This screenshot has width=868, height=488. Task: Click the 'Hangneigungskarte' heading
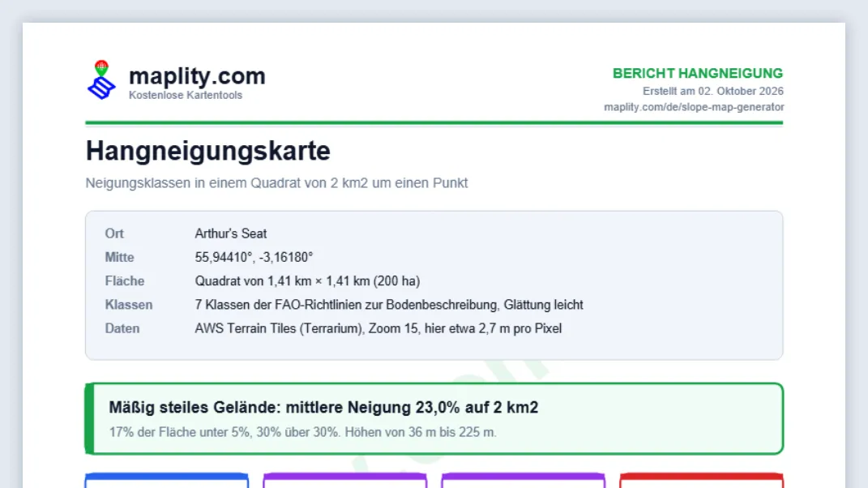(x=208, y=151)
